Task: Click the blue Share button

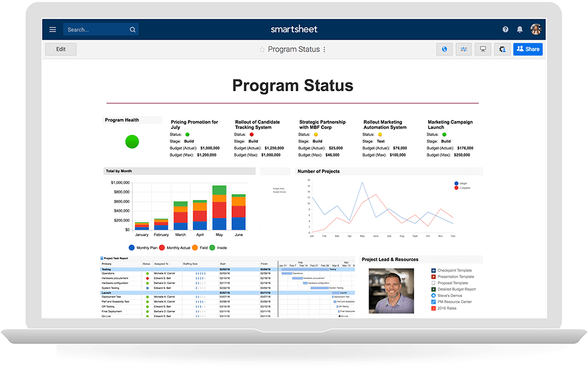Action: point(527,49)
